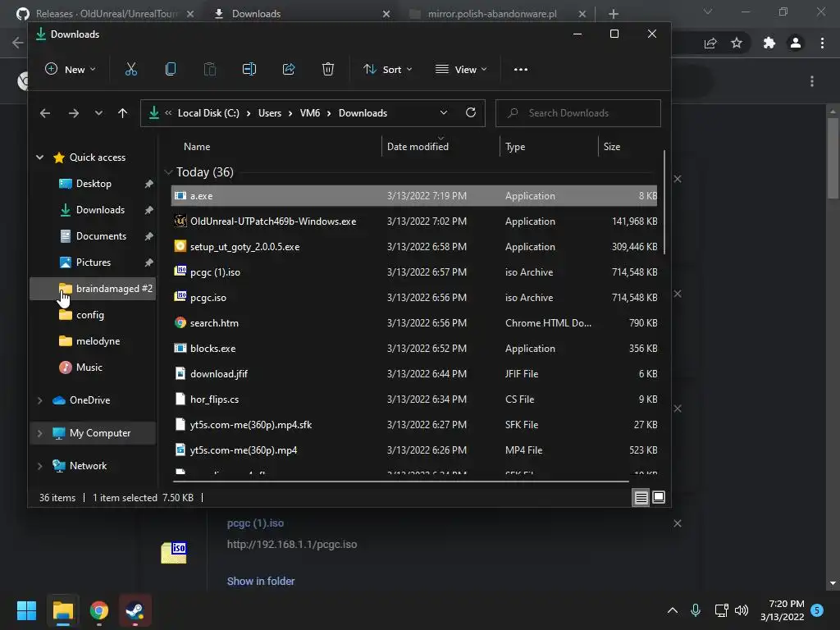Click the volume speaker tray icon
The image size is (840, 630).
742,610
